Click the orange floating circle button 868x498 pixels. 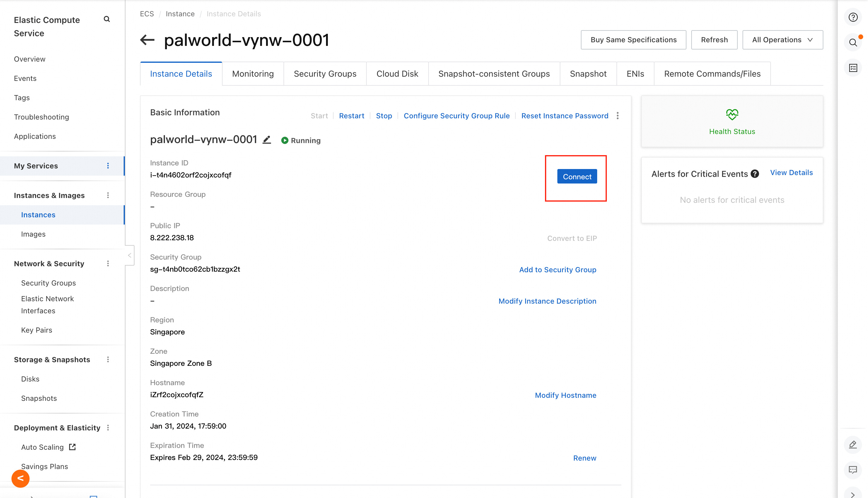[x=21, y=478]
